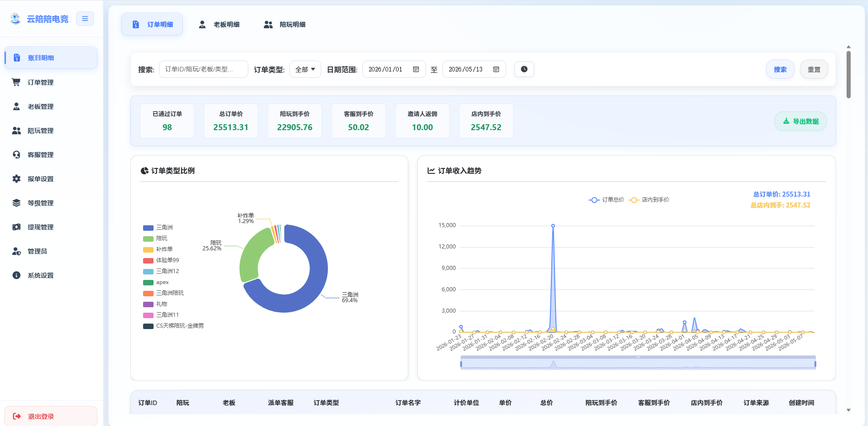The image size is (868, 426).
Task: Switch to the 陪玩明细 tab
Action: (x=285, y=24)
